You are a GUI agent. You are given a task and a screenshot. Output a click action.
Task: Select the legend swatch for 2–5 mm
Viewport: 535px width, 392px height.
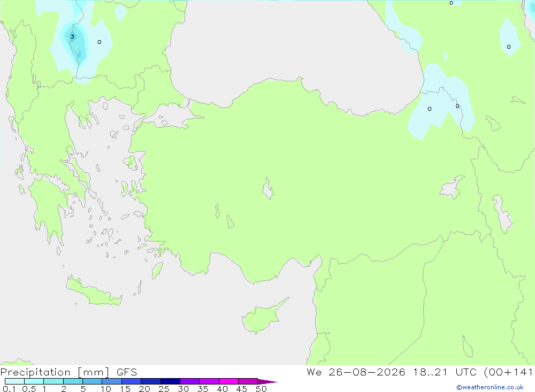(73, 381)
